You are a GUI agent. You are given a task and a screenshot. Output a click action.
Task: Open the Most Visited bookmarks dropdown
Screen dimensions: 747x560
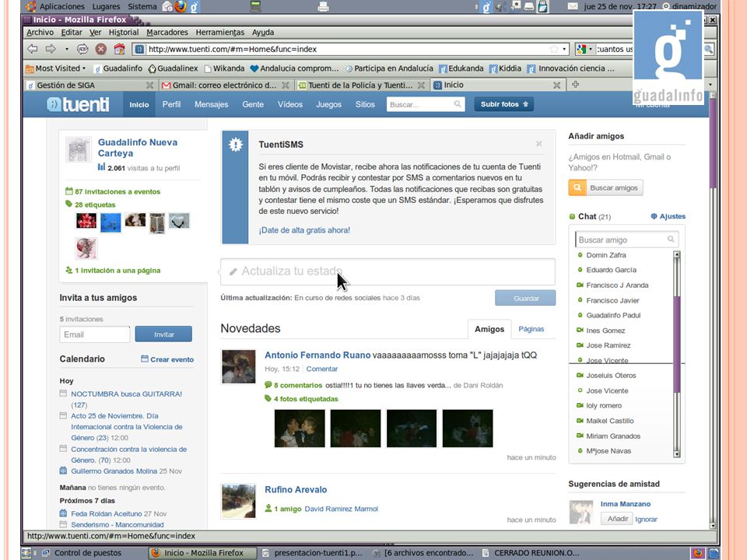coord(56,68)
